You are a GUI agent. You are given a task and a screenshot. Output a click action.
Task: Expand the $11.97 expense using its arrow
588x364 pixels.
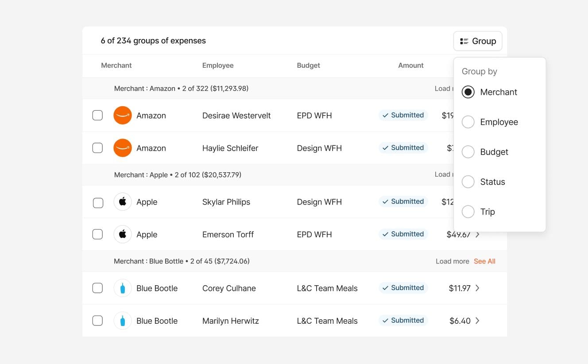click(x=478, y=288)
